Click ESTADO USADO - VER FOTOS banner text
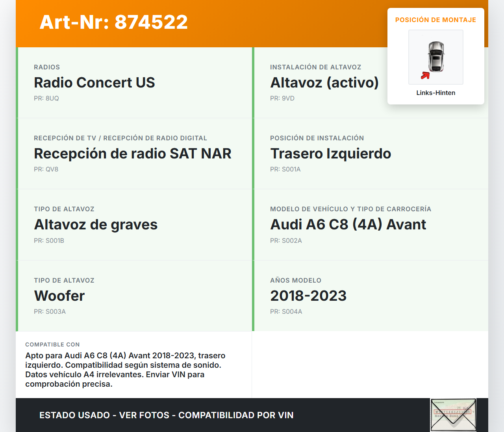Viewport: 504px width, 432px height. [167, 415]
